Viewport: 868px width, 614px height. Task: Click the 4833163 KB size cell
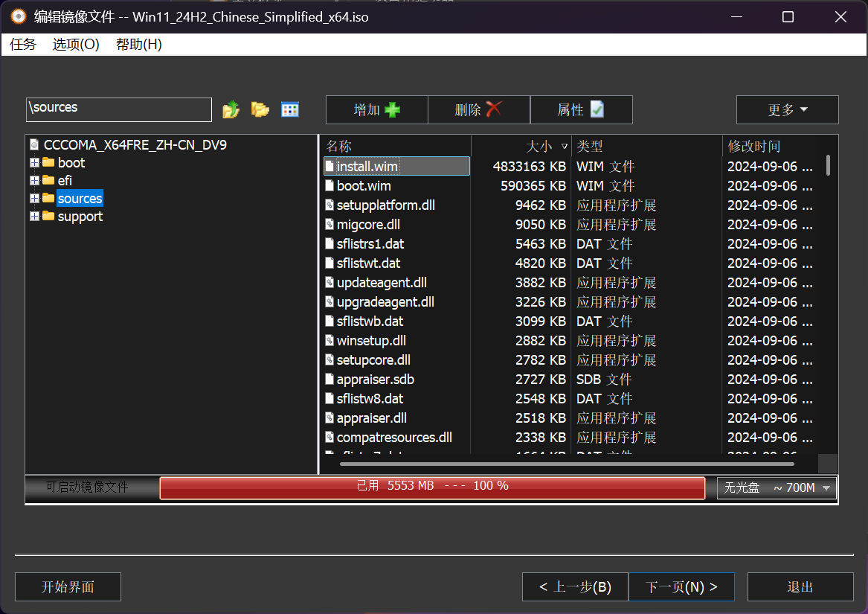(530, 166)
